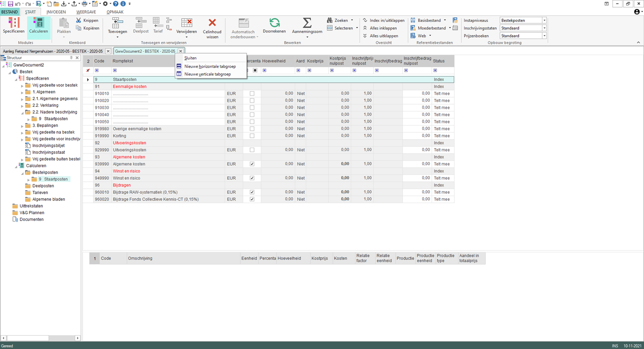
Task: Expand 2.1. Algemene gegevens node
Action: [x=22, y=99]
